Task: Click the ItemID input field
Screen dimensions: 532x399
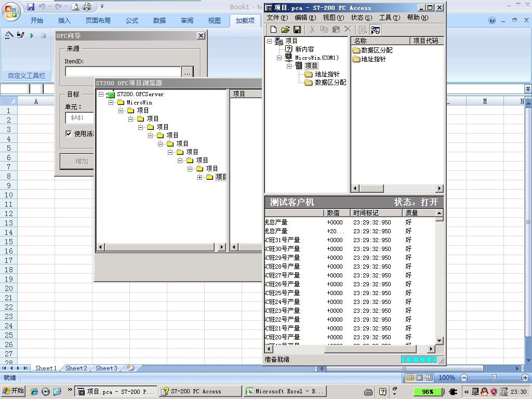Action: tap(123, 72)
